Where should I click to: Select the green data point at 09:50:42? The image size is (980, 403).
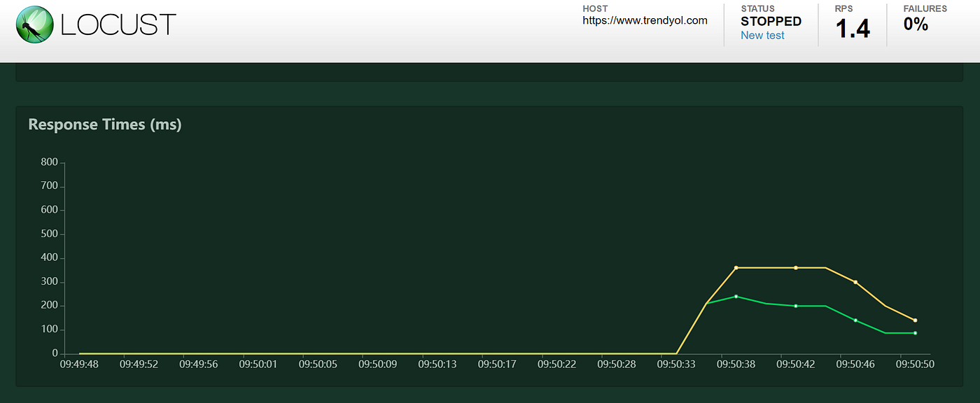point(795,305)
